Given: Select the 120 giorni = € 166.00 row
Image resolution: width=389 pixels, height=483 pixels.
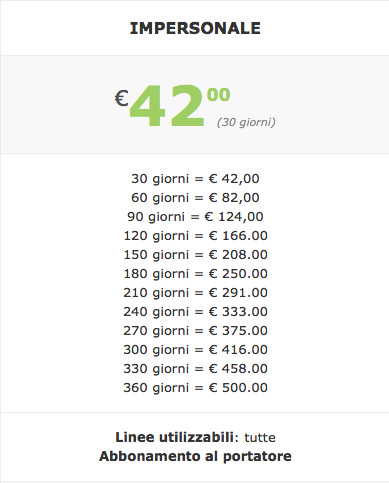Looking at the screenshot, I should click(x=195, y=236).
